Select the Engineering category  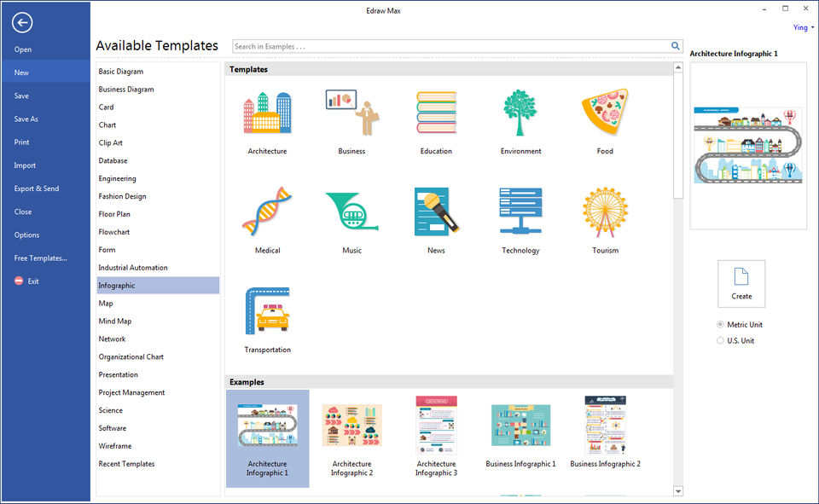(x=118, y=178)
